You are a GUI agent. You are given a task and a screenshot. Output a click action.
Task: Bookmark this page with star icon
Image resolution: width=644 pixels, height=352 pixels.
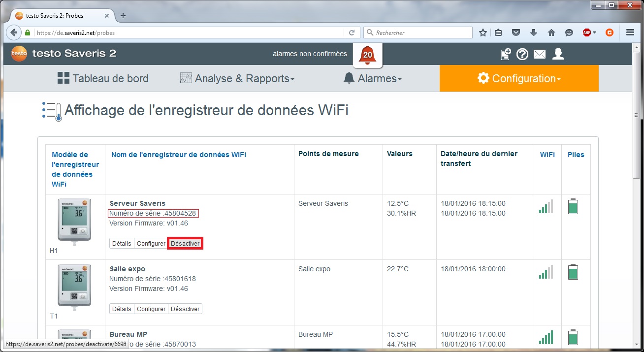[x=483, y=32]
